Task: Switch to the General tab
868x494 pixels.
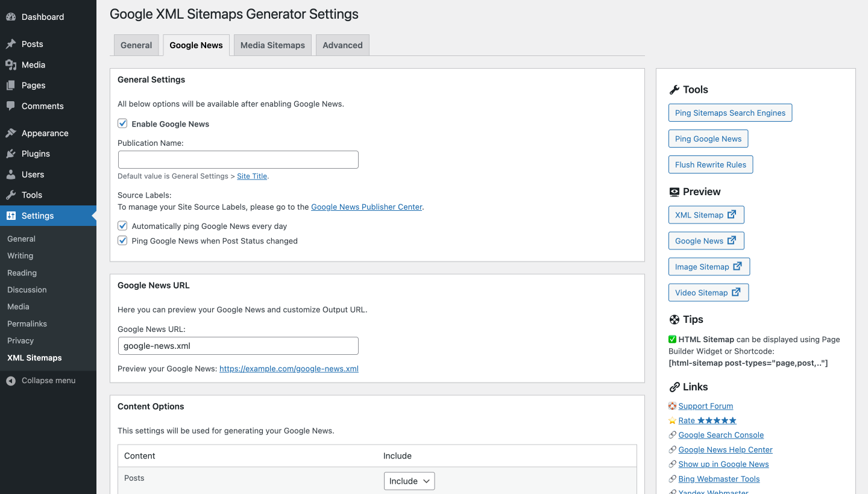Action: coord(136,45)
